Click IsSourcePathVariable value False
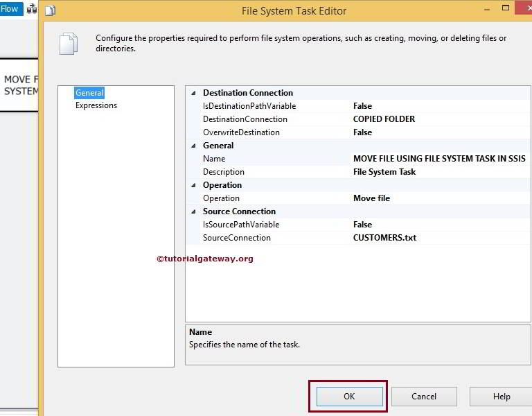Viewport: 532px width, 416px height. click(362, 225)
